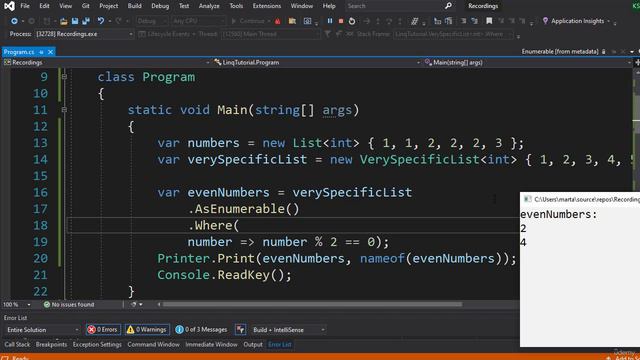
Task: Click the Restart debugging icon
Action: [352, 21]
